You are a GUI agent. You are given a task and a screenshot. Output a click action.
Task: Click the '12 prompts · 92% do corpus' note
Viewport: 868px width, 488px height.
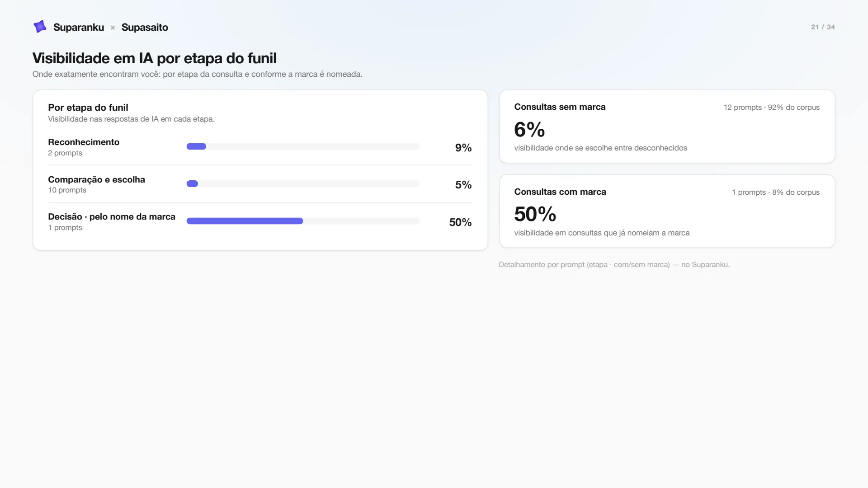(772, 108)
